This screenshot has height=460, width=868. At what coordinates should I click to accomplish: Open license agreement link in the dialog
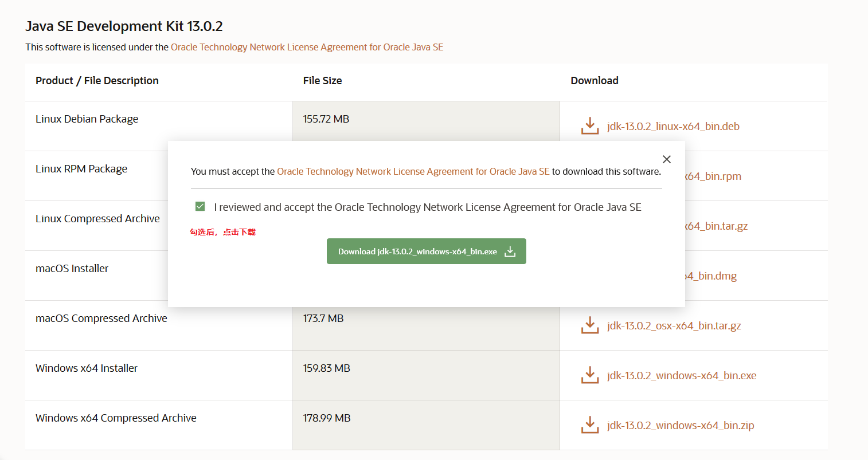click(x=413, y=171)
